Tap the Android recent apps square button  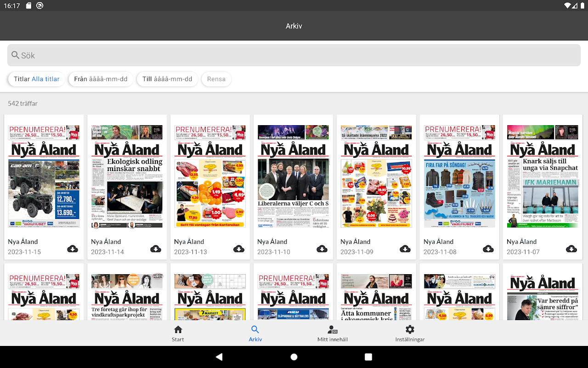368,357
